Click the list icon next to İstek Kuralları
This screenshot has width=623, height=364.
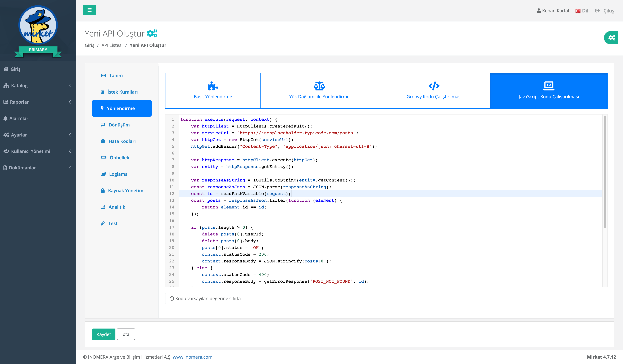point(102,92)
